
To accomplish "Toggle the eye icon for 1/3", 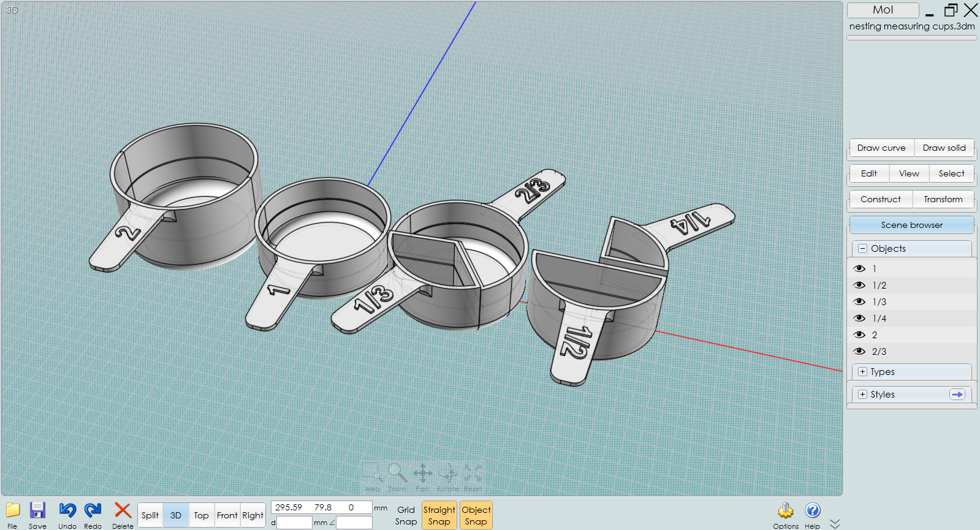I will pyautogui.click(x=859, y=301).
